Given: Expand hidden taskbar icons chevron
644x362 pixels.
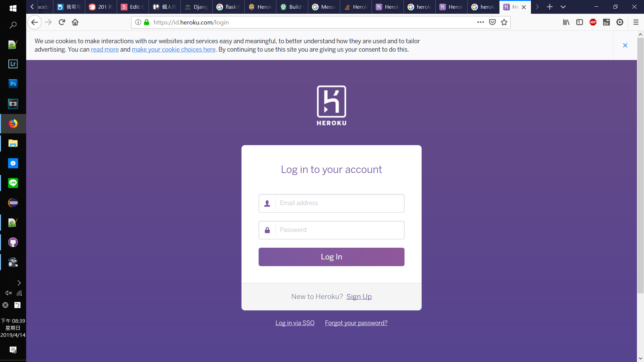Looking at the screenshot, I should (19, 283).
